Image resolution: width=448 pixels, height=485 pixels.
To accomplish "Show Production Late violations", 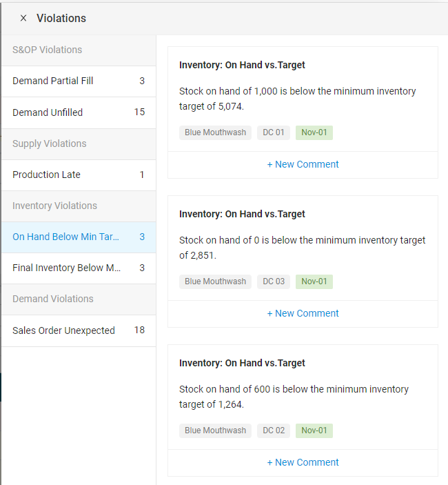I will pyautogui.click(x=78, y=175).
